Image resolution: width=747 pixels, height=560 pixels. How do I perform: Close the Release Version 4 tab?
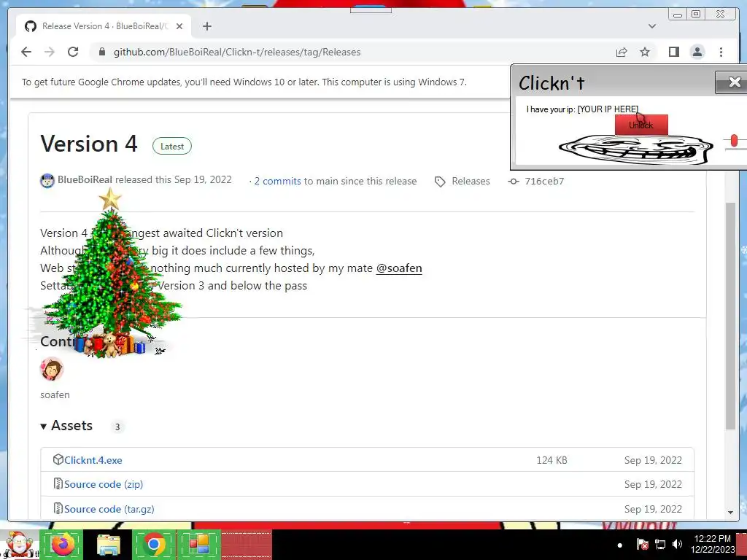click(179, 26)
